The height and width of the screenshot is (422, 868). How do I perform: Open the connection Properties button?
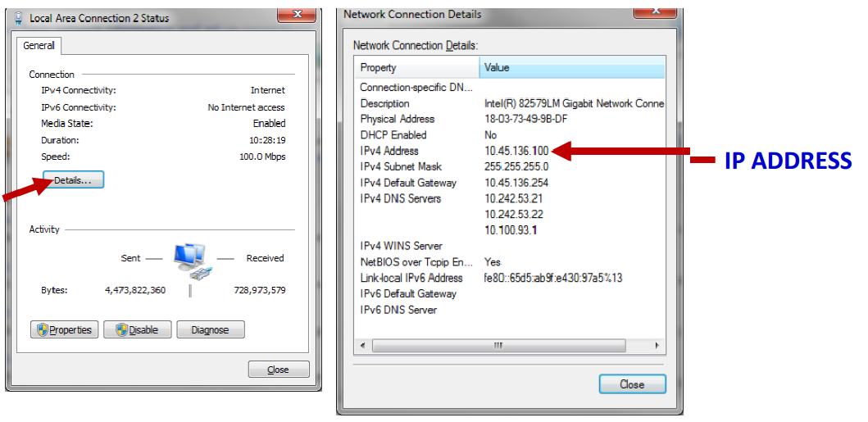(64, 329)
